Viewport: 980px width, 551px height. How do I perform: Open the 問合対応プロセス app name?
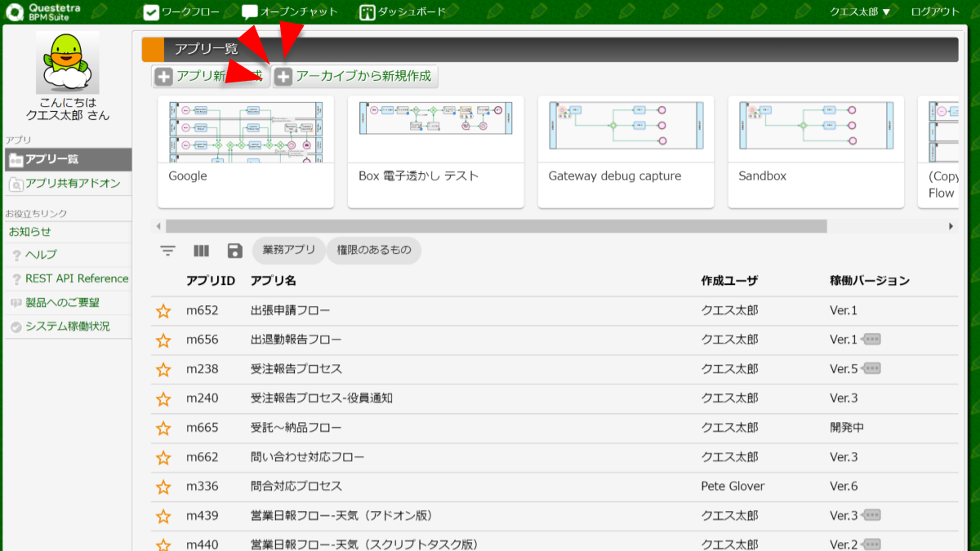click(x=296, y=487)
